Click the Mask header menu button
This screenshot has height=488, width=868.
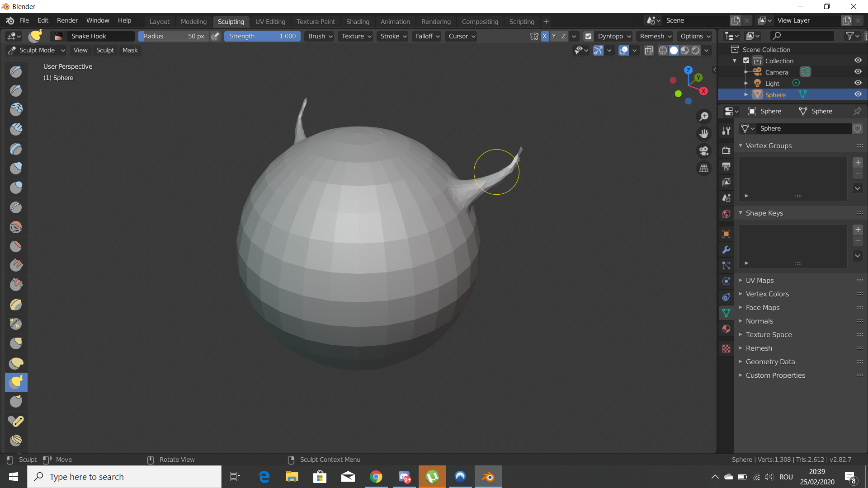[130, 50]
